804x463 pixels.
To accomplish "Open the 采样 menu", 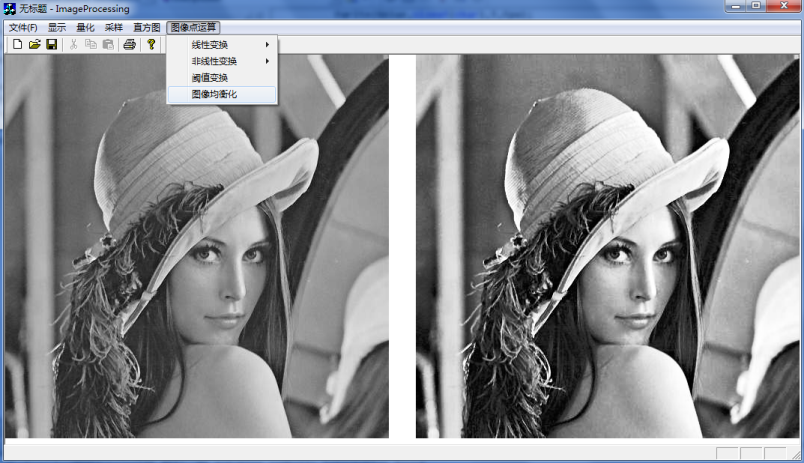I will [x=114, y=28].
